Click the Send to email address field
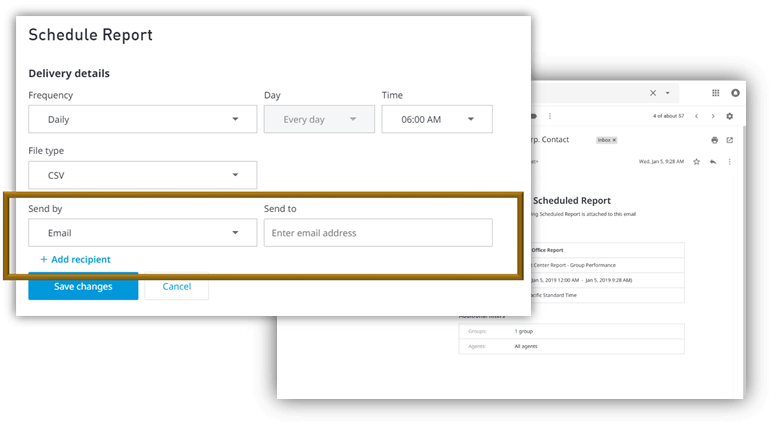This screenshot has height=431, width=778. pyautogui.click(x=378, y=233)
